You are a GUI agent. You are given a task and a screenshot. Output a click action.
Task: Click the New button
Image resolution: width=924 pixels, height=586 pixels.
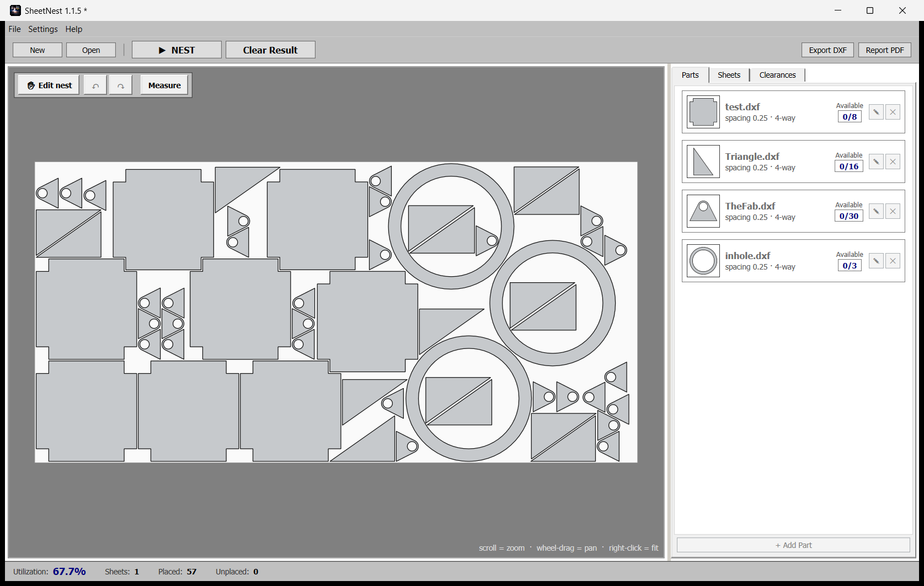[38, 50]
